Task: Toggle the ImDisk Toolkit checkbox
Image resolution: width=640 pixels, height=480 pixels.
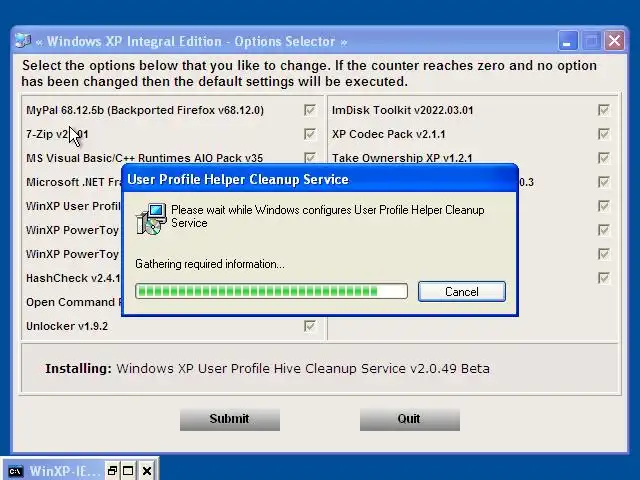Action: (x=604, y=110)
